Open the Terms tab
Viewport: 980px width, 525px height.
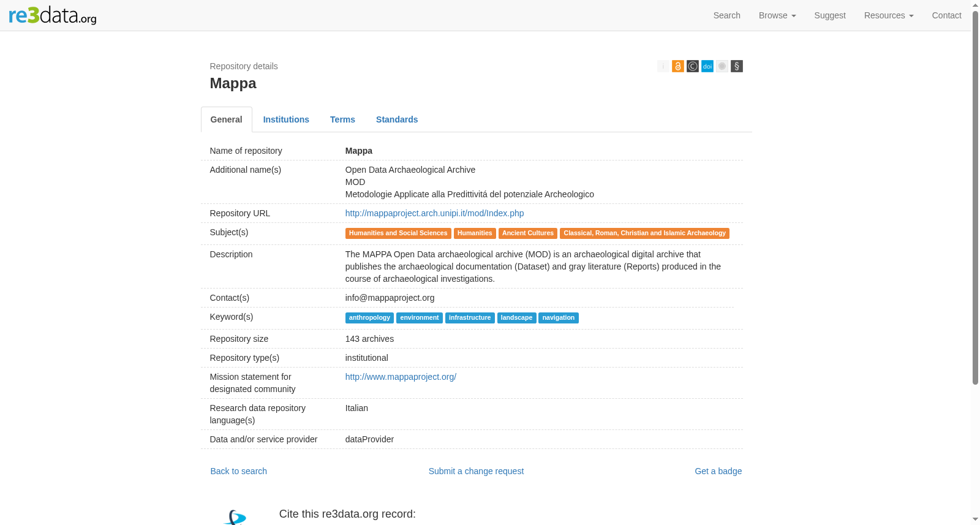tap(342, 119)
